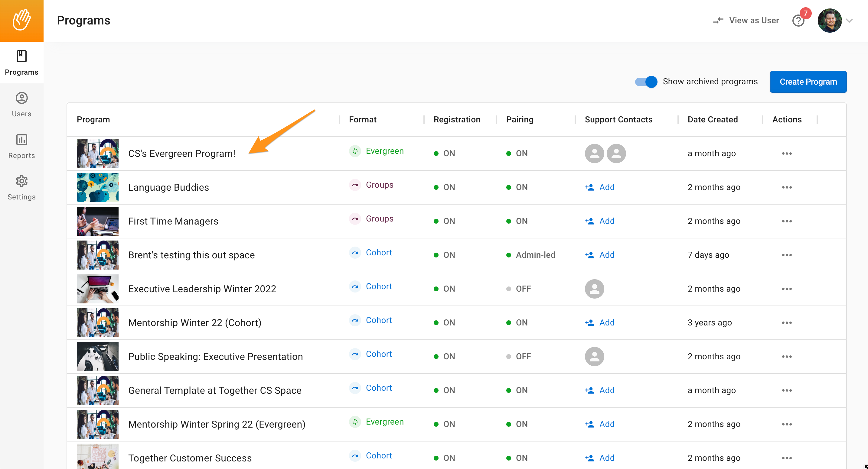This screenshot has width=868, height=469.
Task: Add support contact for Language Buddies
Action: click(x=600, y=187)
